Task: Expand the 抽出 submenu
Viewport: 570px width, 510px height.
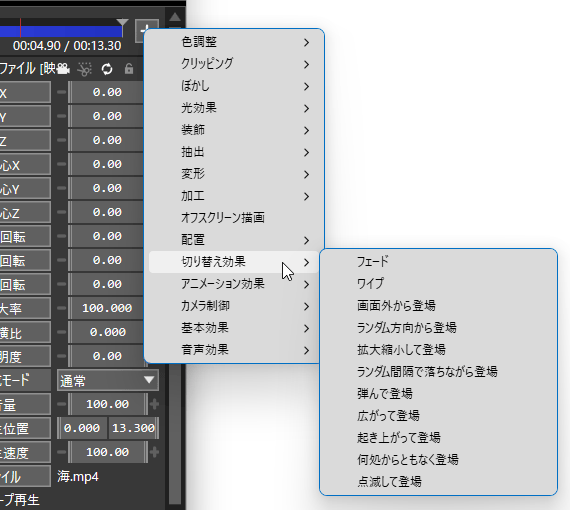Action: tap(234, 152)
